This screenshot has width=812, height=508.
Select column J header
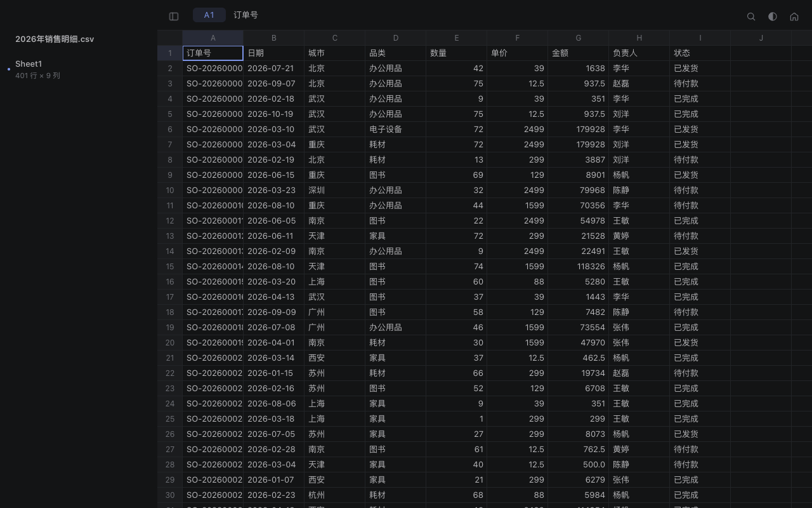(761, 38)
